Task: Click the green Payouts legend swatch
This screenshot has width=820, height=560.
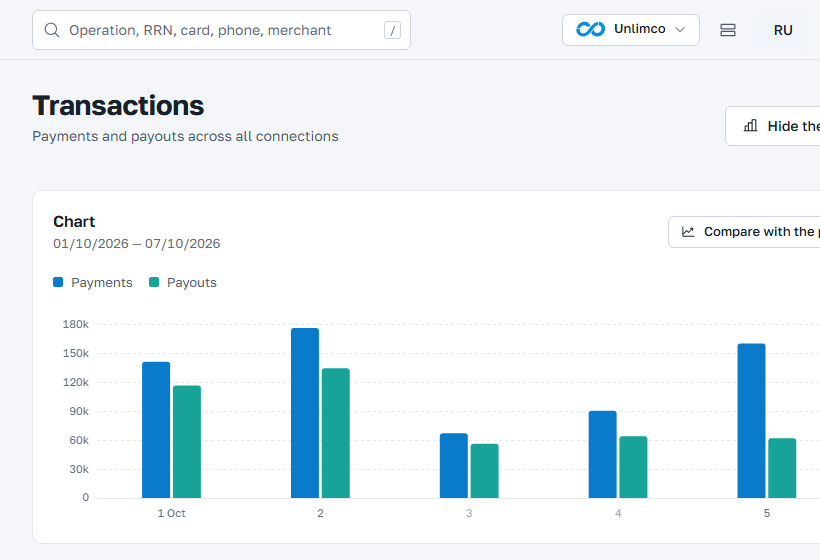Action: click(x=154, y=282)
